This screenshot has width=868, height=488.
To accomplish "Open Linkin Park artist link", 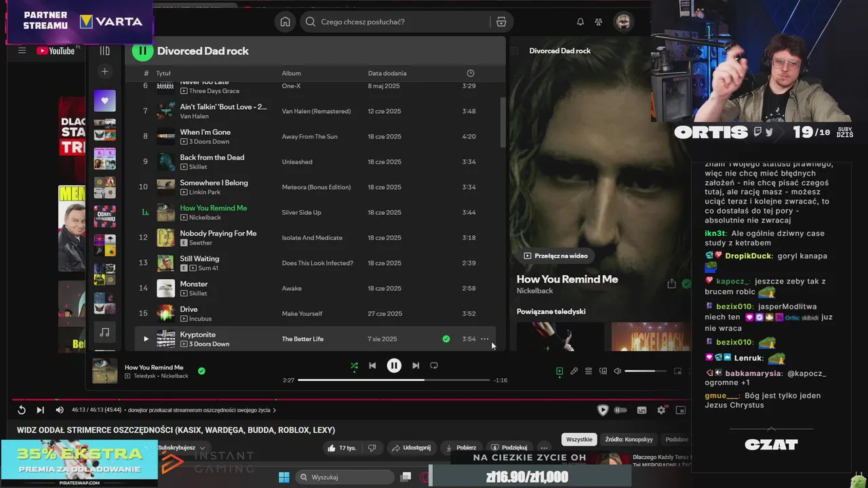I will 205,192.
